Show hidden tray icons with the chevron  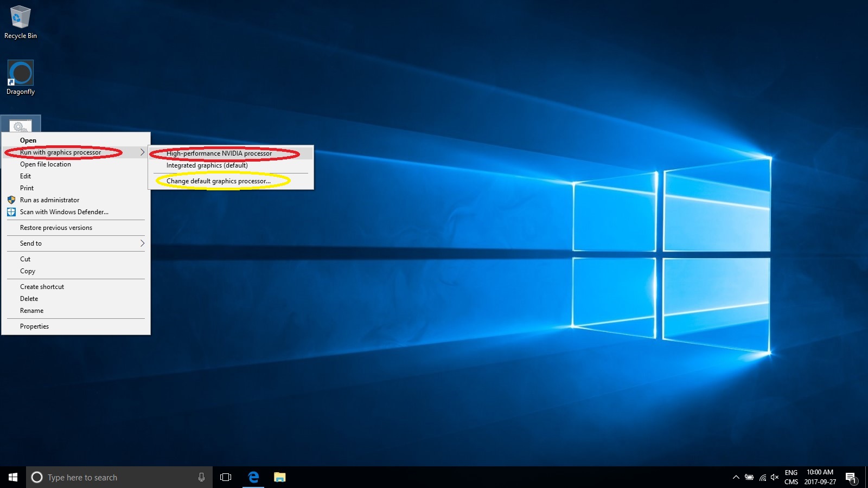(736, 477)
